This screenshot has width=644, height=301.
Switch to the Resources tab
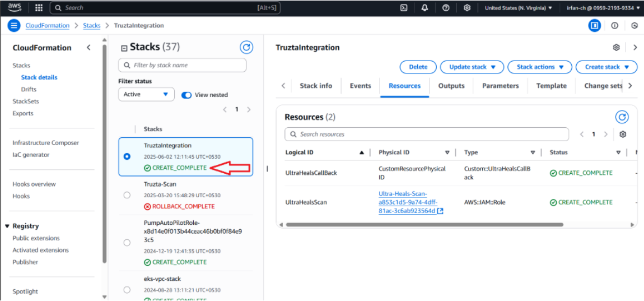(x=404, y=86)
